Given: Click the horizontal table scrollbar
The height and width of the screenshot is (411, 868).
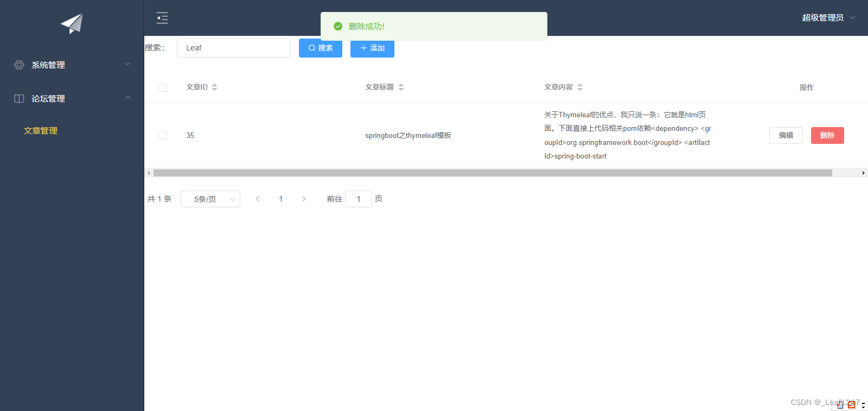Looking at the screenshot, I should click(x=493, y=173).
